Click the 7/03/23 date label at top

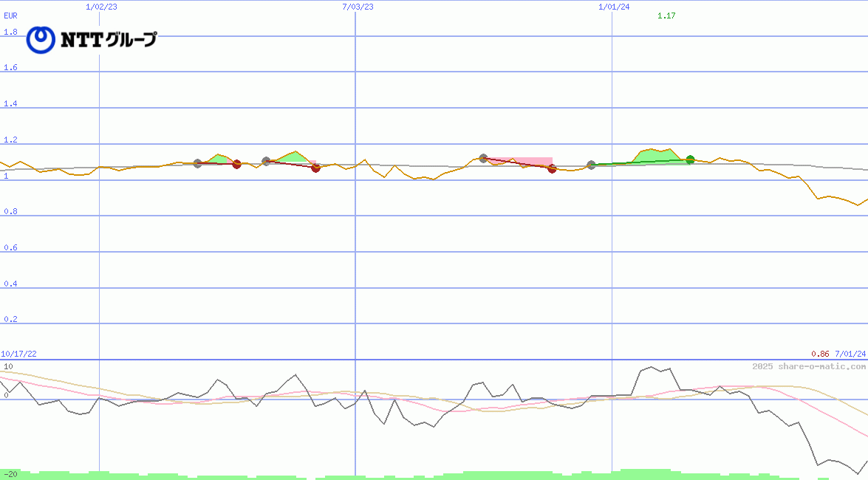[358, 7]
